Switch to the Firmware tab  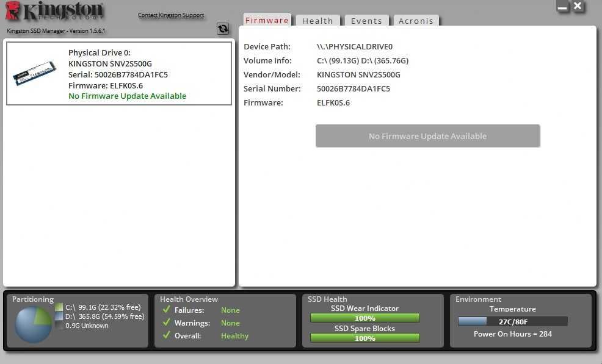(x=267, y=20)
